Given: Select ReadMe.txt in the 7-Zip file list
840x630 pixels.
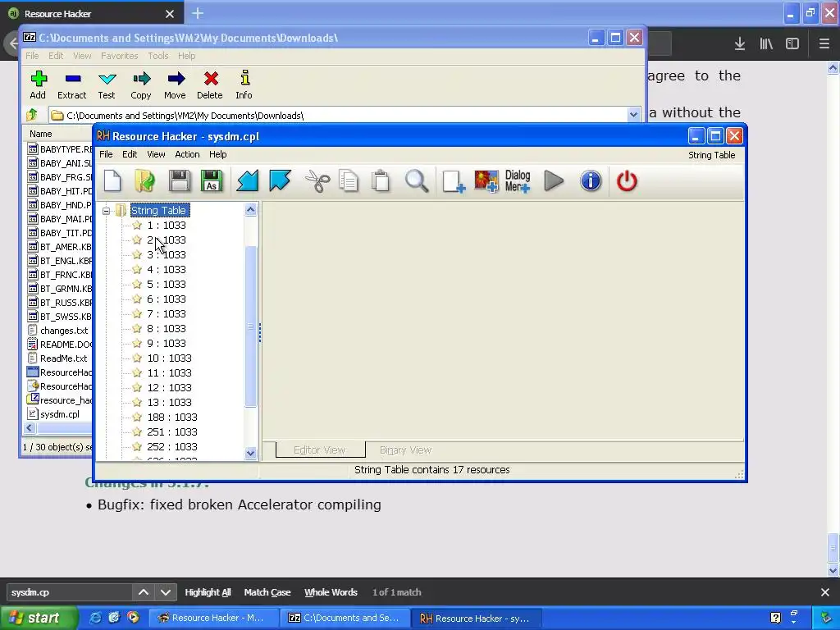Looking at the screenshot, I should (x=63, y=358).
